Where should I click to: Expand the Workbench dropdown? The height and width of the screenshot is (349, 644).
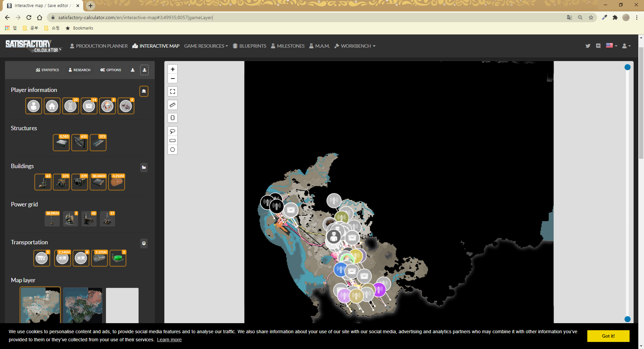coord(355,46)
